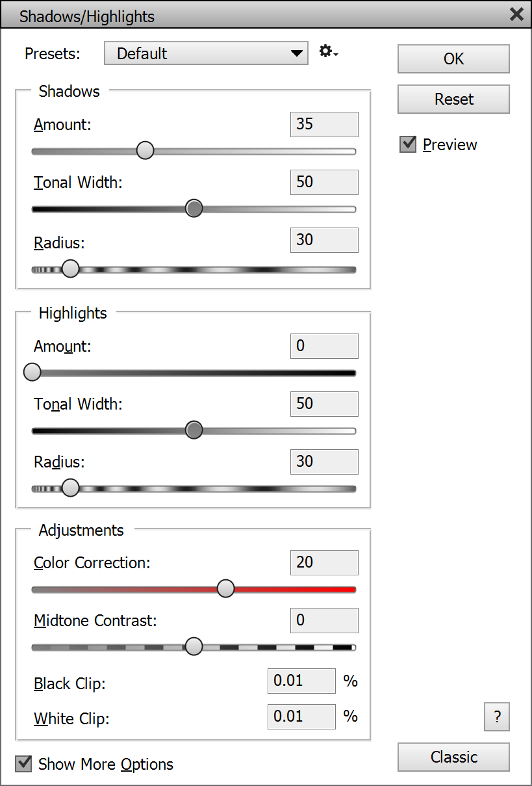The width and height of the screenshot is (532, 786).
Task: Click the Shadows Amount slider handle
Action: click(146, 151)
